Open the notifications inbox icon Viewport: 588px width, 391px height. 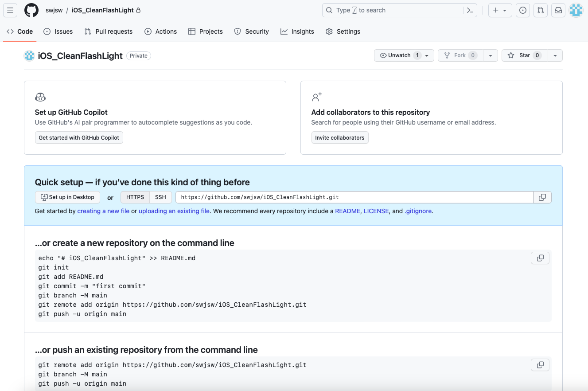pos(558,10)
